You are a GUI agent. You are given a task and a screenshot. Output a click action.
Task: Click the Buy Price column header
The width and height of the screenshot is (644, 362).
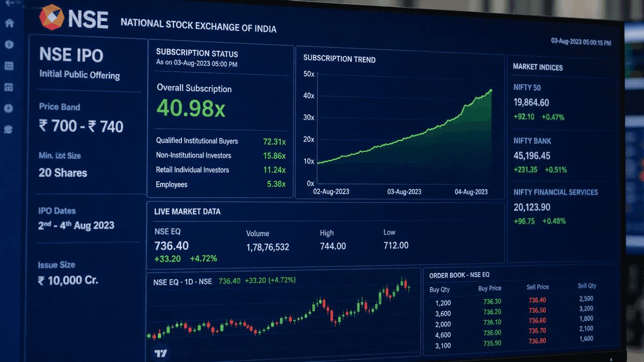490,289
